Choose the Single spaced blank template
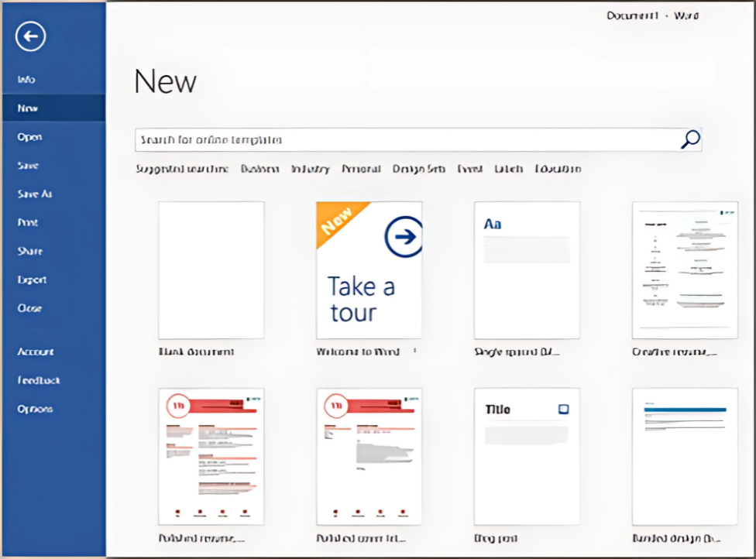The height and width of the screenshot is (559, 756). coord(527,270)
